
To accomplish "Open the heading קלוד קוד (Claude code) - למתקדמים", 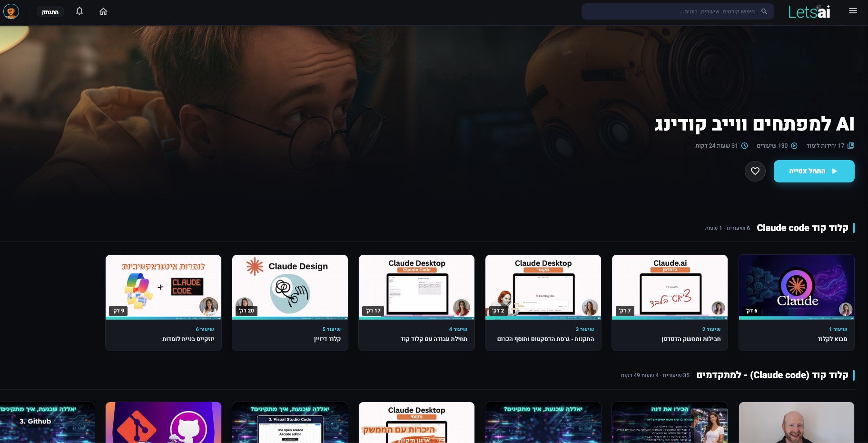I will (772, 375).
